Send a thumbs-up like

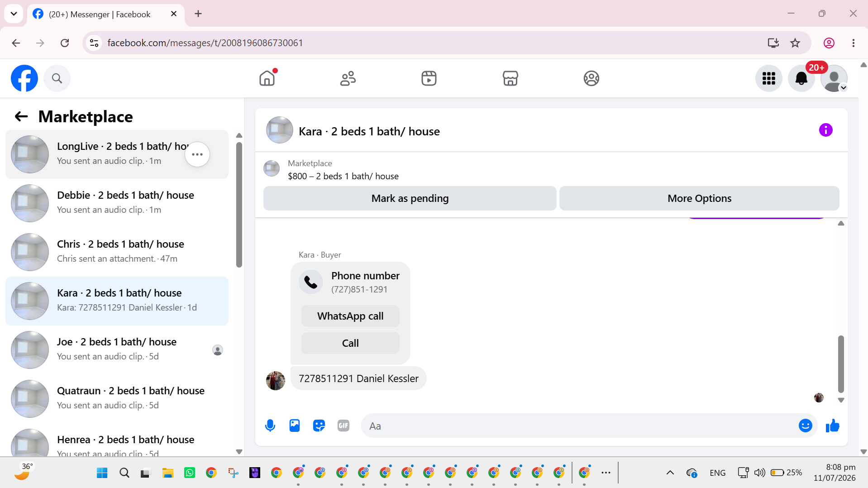coord(832,426)
